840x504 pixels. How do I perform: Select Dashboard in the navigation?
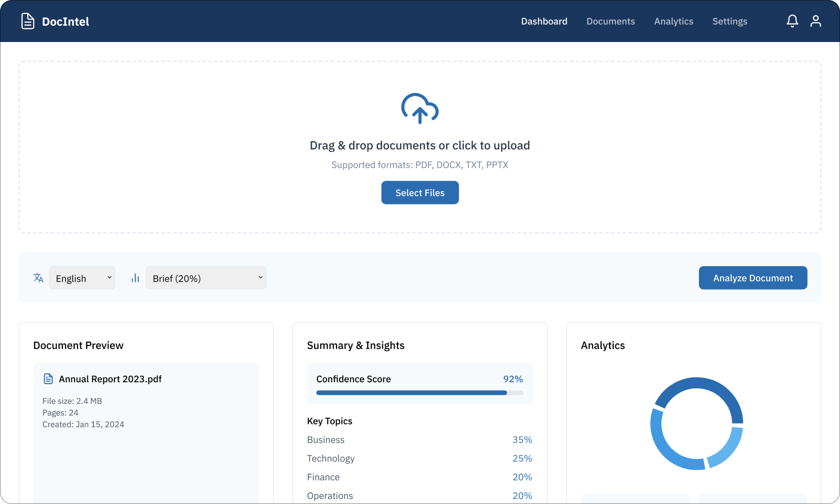(x=544, y=21)
